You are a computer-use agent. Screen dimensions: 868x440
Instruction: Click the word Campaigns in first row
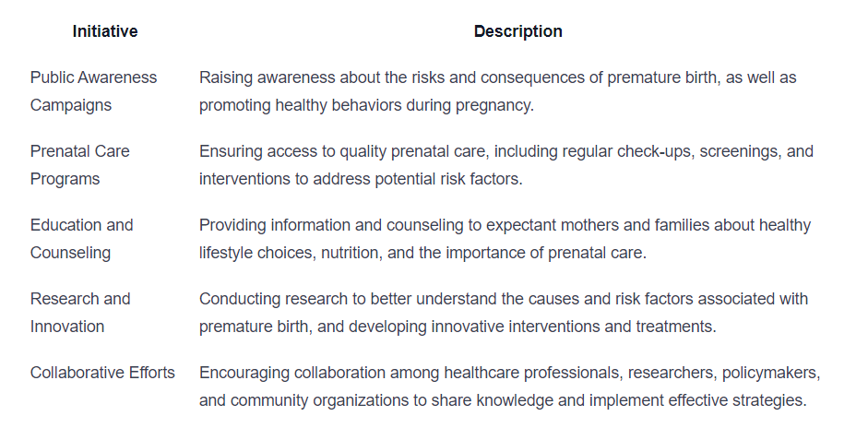coord(71,105)
